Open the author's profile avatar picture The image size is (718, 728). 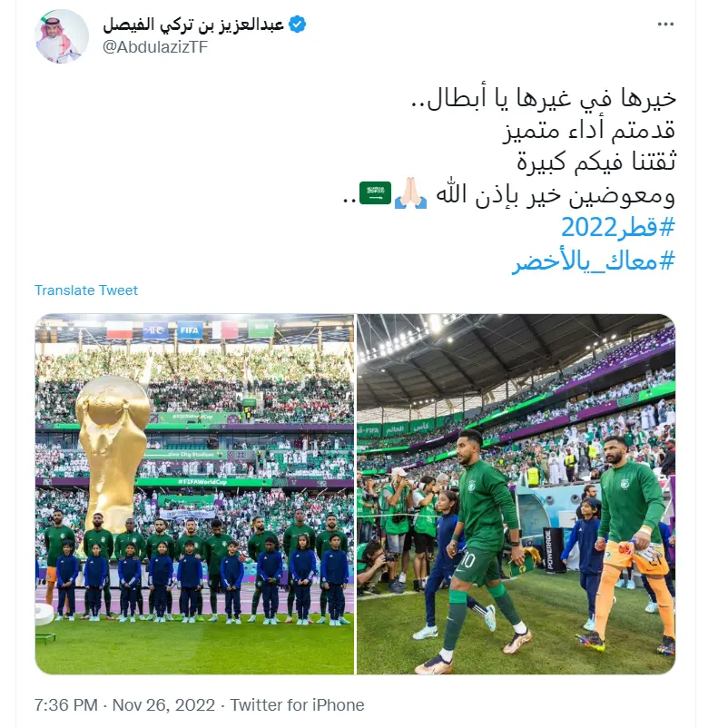click(62, 35)
